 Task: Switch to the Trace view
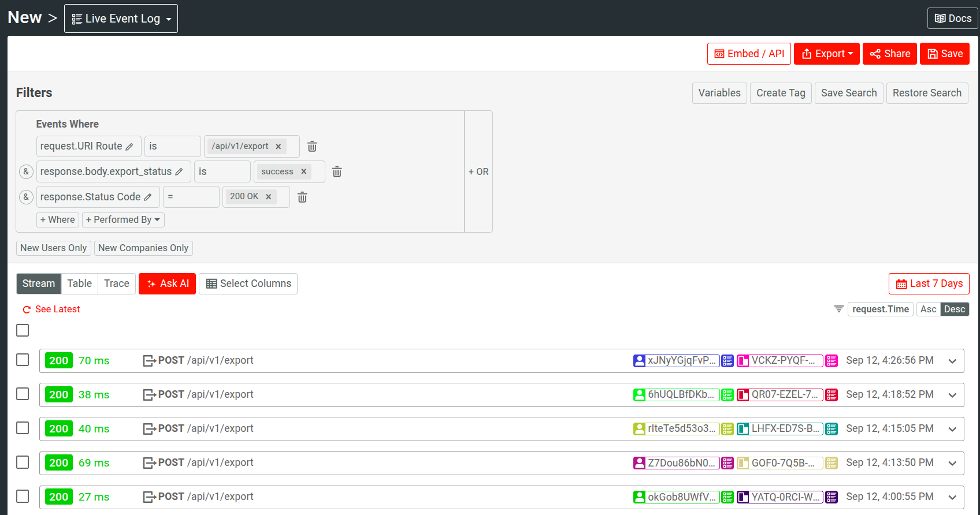[x=117, y=283]
